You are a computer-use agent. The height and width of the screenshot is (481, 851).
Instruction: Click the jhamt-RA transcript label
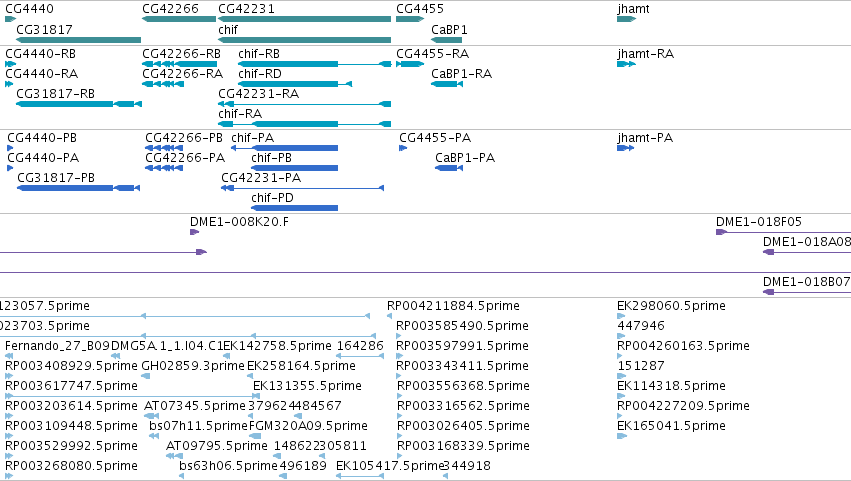[x=646, y=54]
